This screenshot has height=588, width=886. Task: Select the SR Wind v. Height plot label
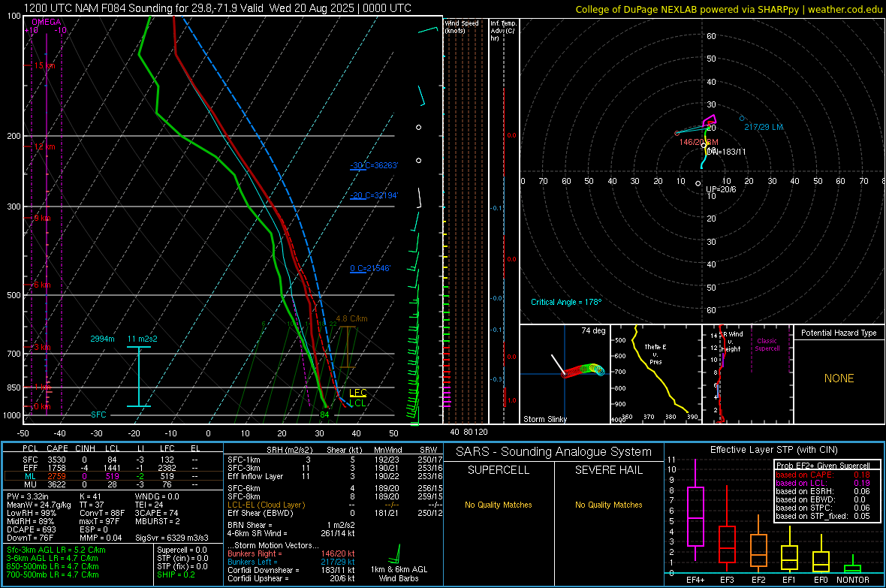pos(731,342)
